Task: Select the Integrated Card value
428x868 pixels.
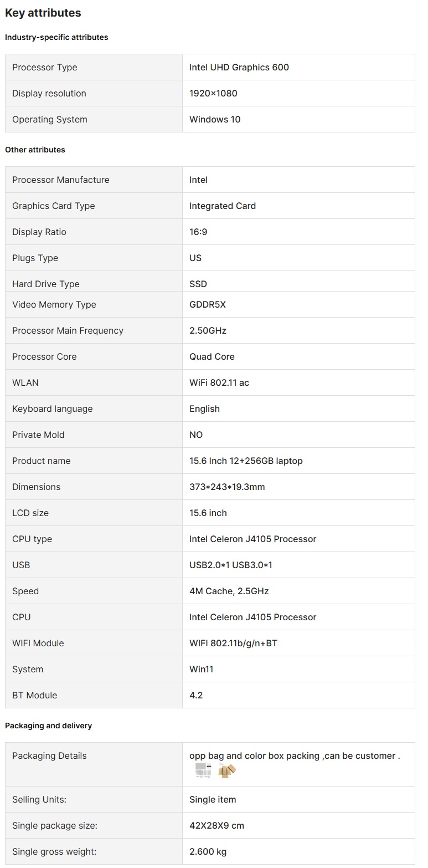Action: (x=223, y=206)
